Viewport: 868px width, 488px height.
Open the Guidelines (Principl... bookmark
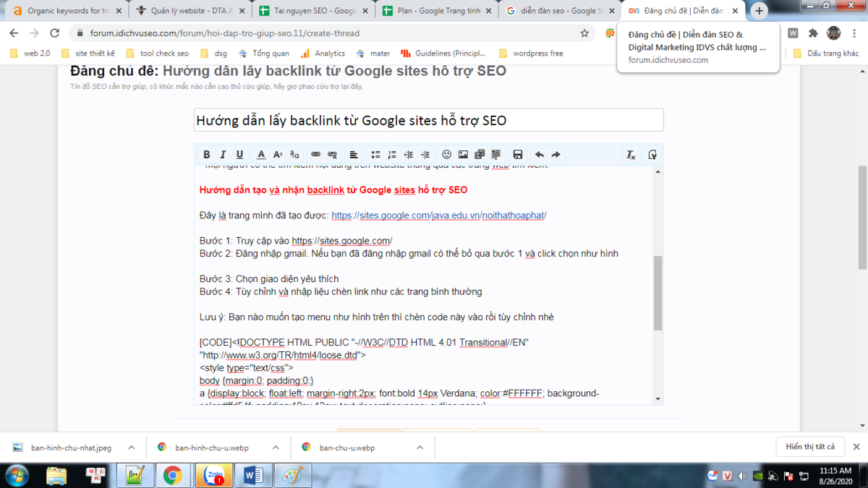point(445,53)
